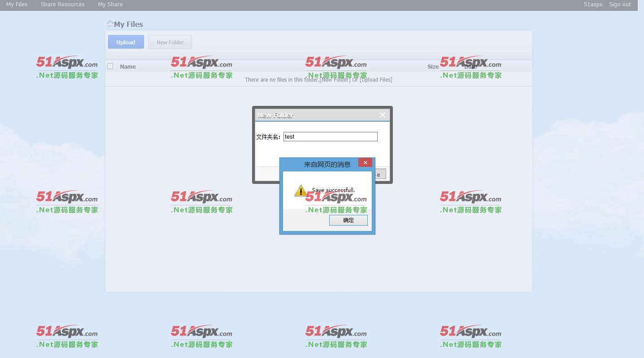The height and width of the screenshot is (358, 644).
Task: Click the 来自网页的消息 alert title bar
Action: (x=327, y=164)
